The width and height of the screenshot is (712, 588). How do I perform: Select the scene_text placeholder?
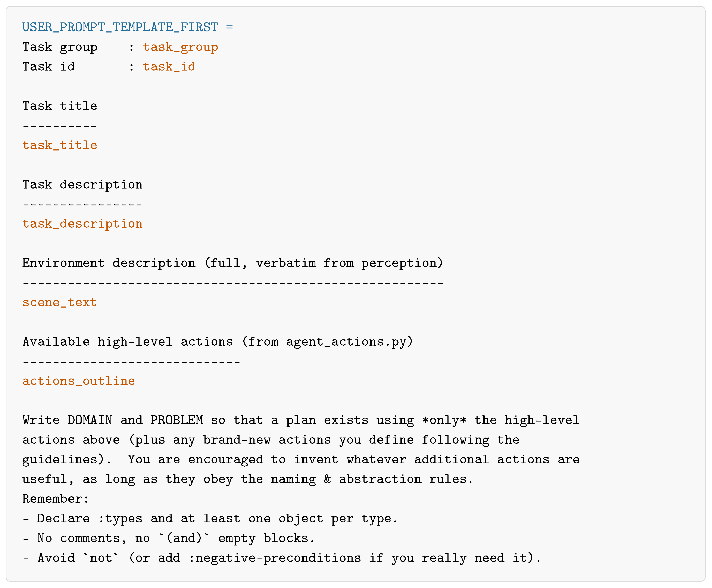[x=60, y=302]
